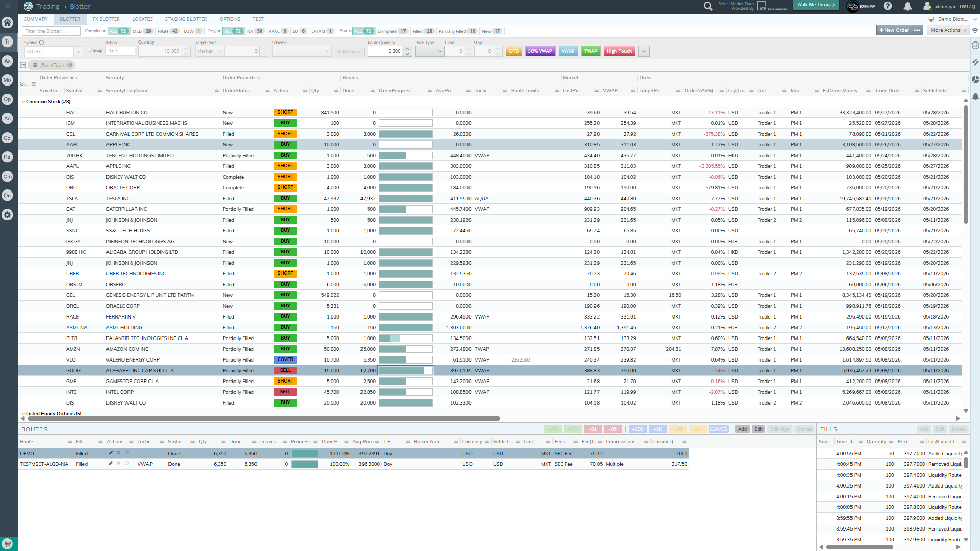Viewport: 980px width, 551px height.
Task: Open the hamburger navigation menu
Action: click(x=7, y=6)
